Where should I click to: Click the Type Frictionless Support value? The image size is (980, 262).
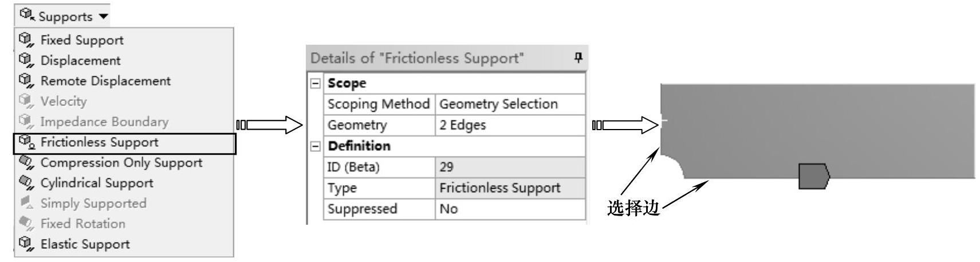tap(510, 188)
